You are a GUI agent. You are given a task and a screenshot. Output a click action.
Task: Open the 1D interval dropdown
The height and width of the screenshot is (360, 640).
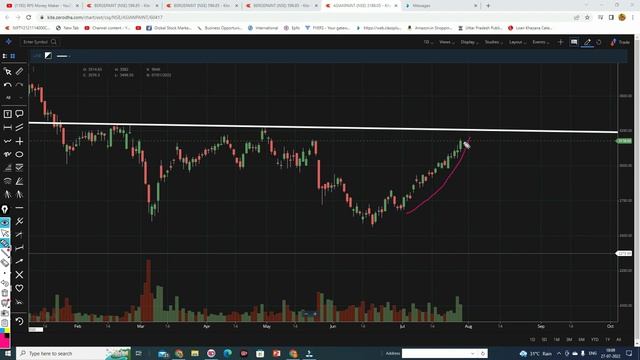pos(428,42)
